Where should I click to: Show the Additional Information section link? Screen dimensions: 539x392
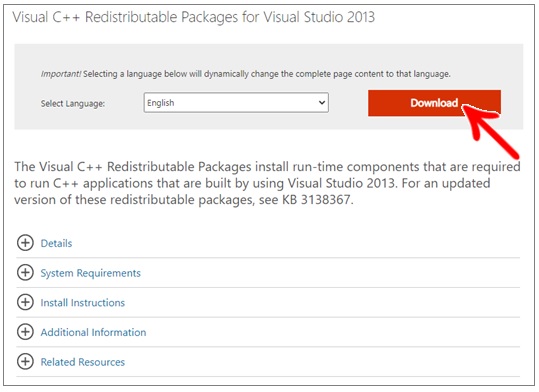coord(93,332)
